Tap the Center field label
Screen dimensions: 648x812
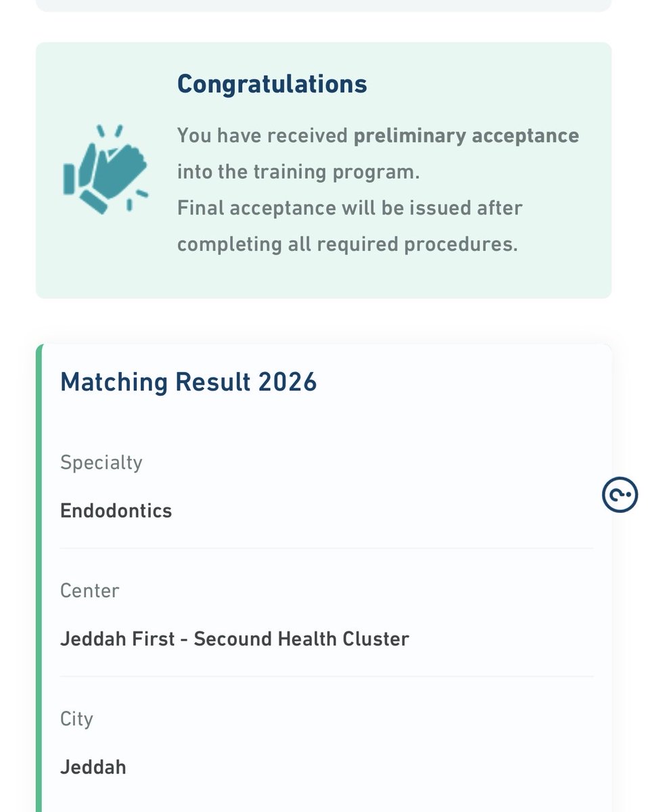(90, 591)
